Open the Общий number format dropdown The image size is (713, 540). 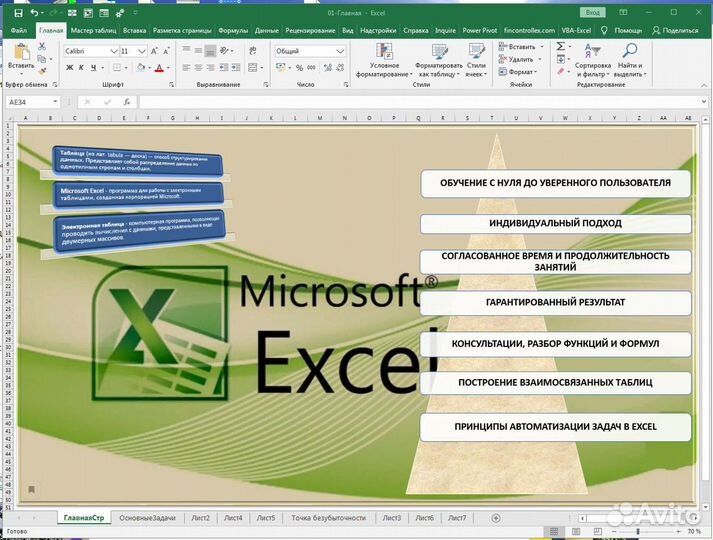(x=340, y=51)
